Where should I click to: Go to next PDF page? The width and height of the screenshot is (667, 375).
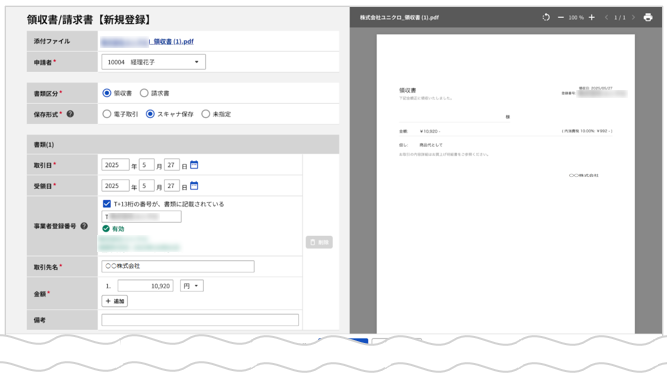pyautogui.click(x=633, y=17)
